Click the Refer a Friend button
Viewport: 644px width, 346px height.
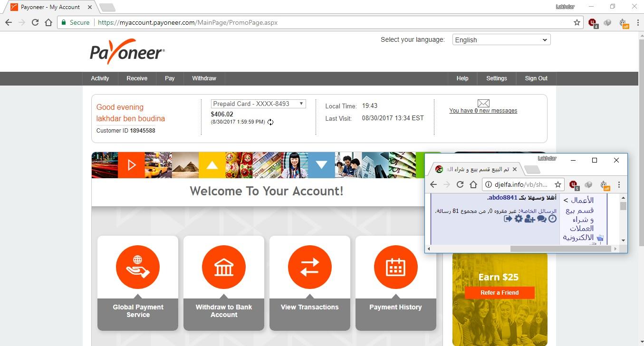coord(500,293)
